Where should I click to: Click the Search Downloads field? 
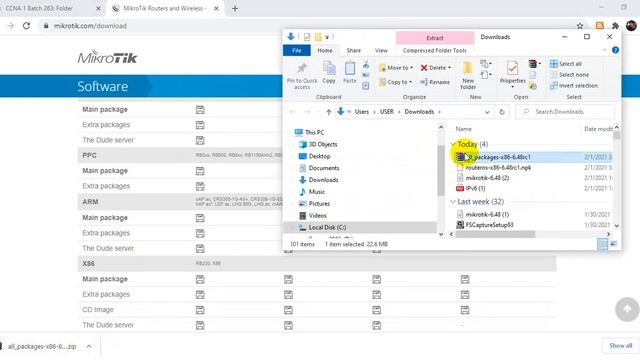[564, 112]
